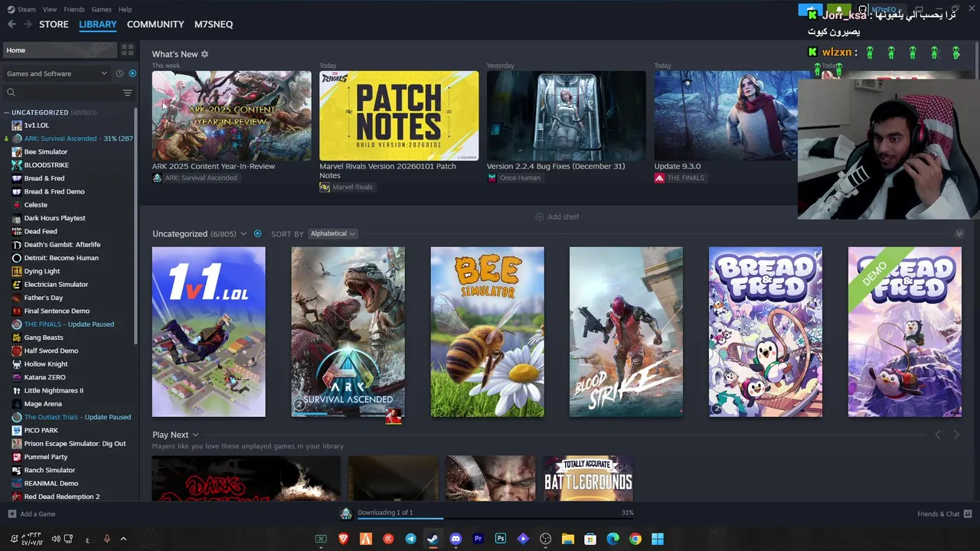Open the Windows Start button
The height and width of the screenshot is (551, 980).
(658, 539)
